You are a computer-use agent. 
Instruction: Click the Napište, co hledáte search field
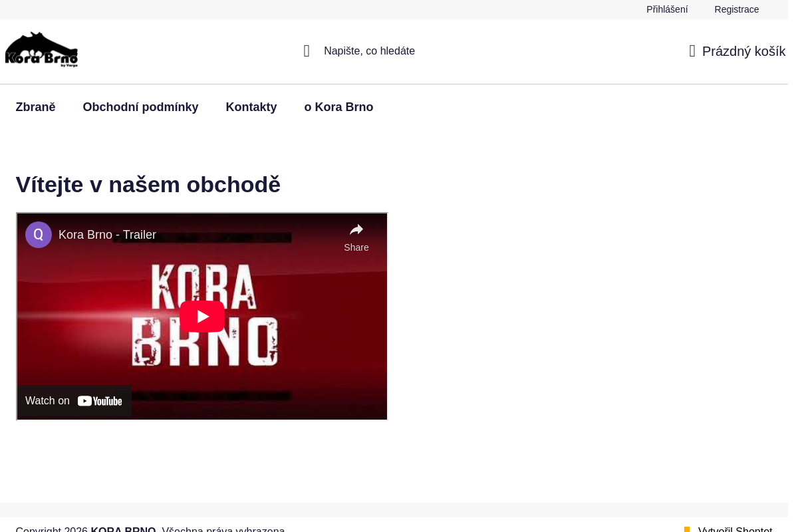point(370,51)
